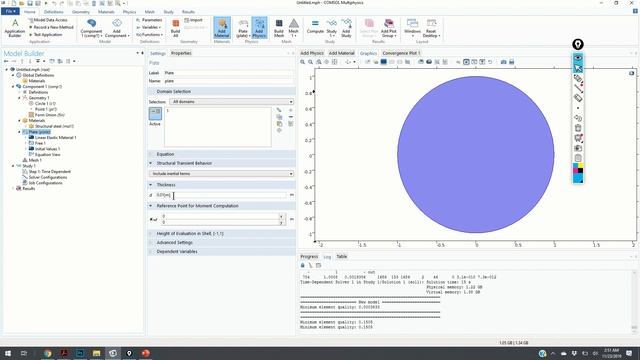The height and width of the screenshot is (360, 640).
Task: Open File Explorer from the taskbar
Action: (96, 353)
